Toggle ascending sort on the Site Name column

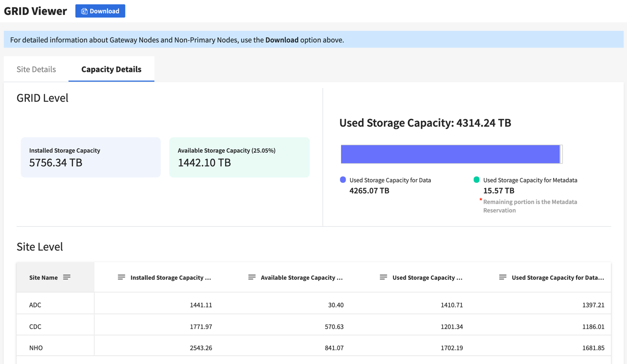(x=67, y=277)
